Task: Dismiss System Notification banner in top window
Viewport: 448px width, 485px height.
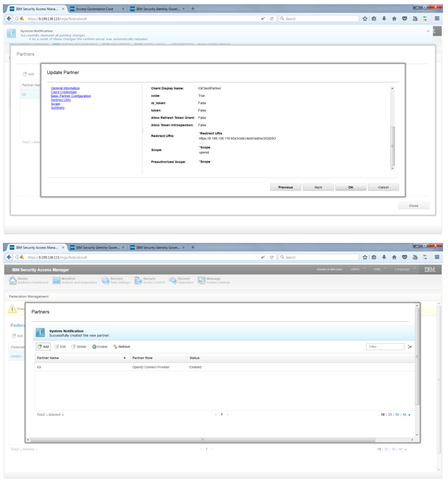Action: click(x=428, y=31)
